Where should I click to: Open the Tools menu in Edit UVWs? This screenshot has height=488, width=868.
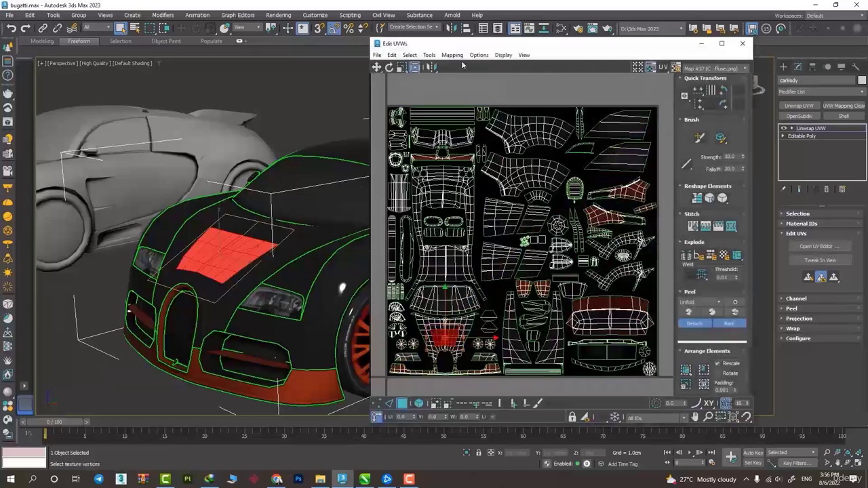429,55
